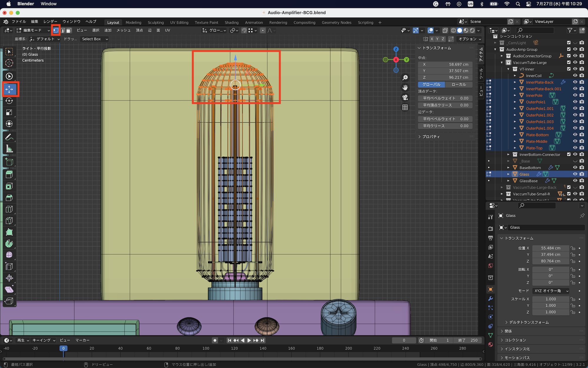Pick the Loop Cut tool
Screen dimensions: 588x368
[9, 209]
